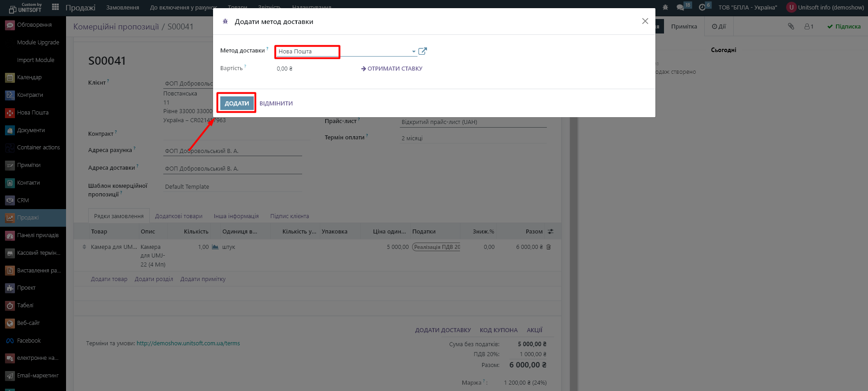The image size is (868, 391).
Task: Click the debug bug icon in top bar
Action: pyautogui.click(x=665, y=7)
